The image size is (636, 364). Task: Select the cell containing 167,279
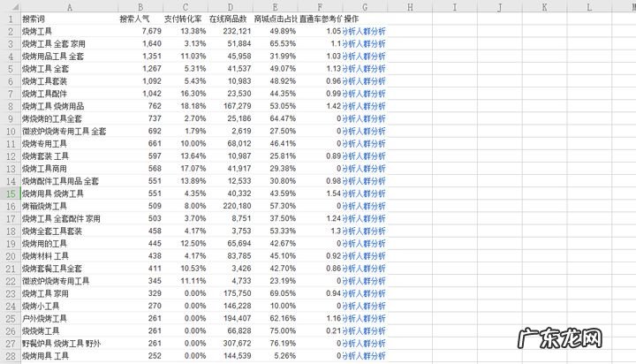[230, 106]
